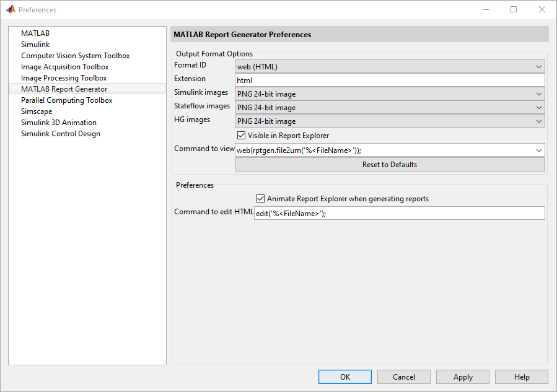Select Parallel Computing Toolbox category

coord(67,100)
